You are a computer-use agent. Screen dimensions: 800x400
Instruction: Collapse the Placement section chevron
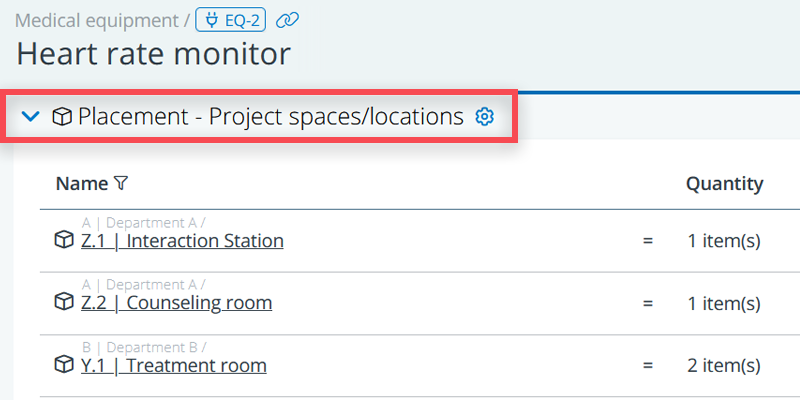(x=31, y=117)
